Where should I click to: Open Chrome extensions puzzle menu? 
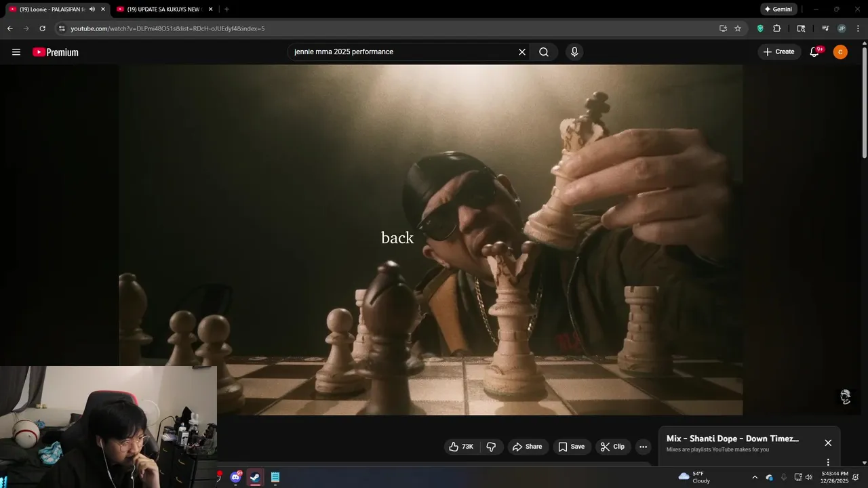(777, 28)
